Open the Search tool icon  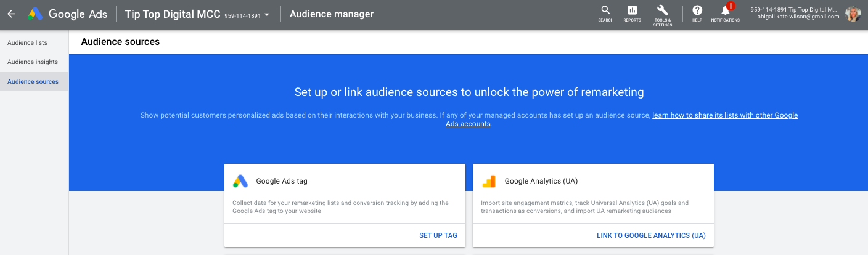click(605, 10)
